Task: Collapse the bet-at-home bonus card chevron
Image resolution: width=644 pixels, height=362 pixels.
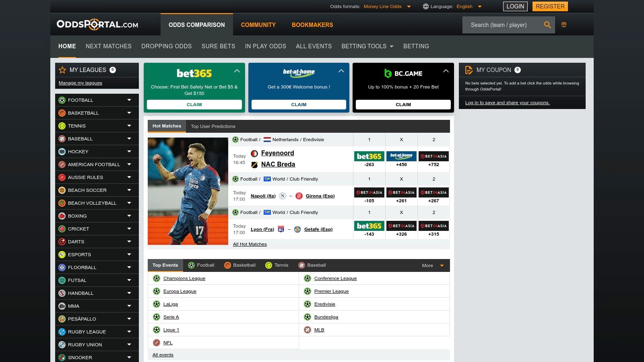Action: point(341,71)
